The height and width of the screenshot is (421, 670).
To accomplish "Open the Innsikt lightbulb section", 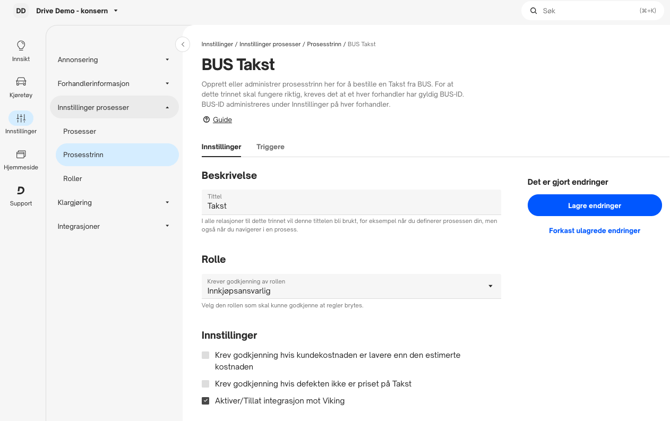I will tap(21, 50).
